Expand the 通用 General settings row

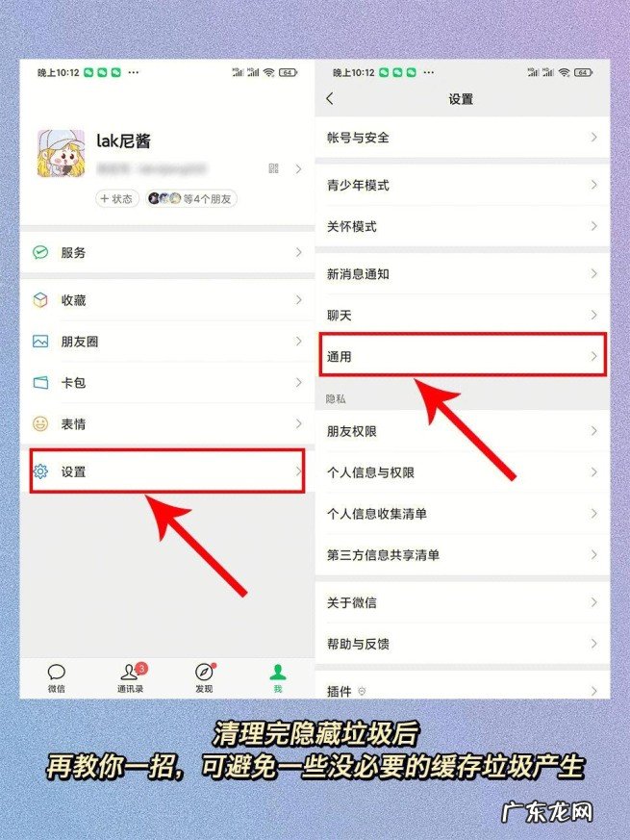463,356
